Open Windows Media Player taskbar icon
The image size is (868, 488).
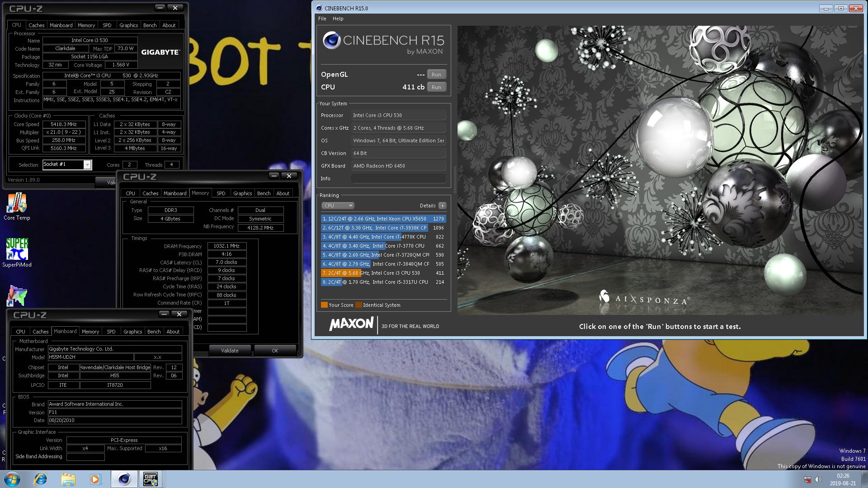pyautogui.click(x=95, y=479)
